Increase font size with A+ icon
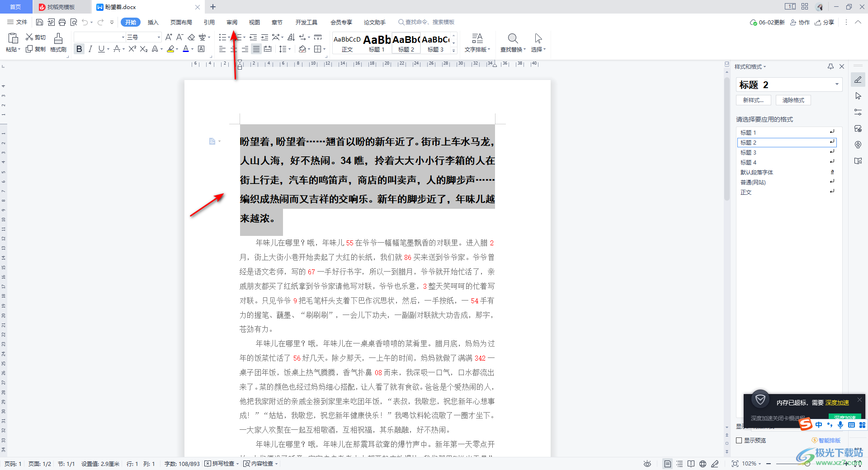868x470 pixels. [x=168, y=37]
